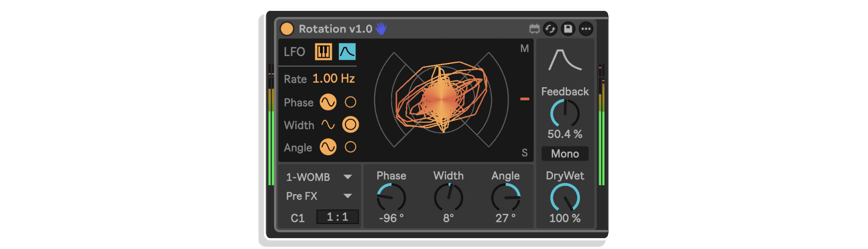Click the blue hand icon by title
This screenshot has width=868, height=249.
(x=381, y=28)
